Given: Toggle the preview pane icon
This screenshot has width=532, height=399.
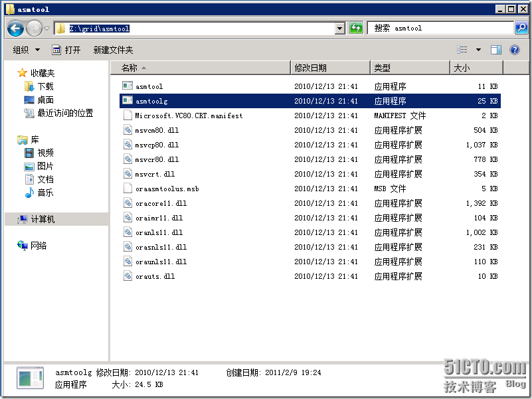Looking at the screenshot, I should [x=496, y=50].
